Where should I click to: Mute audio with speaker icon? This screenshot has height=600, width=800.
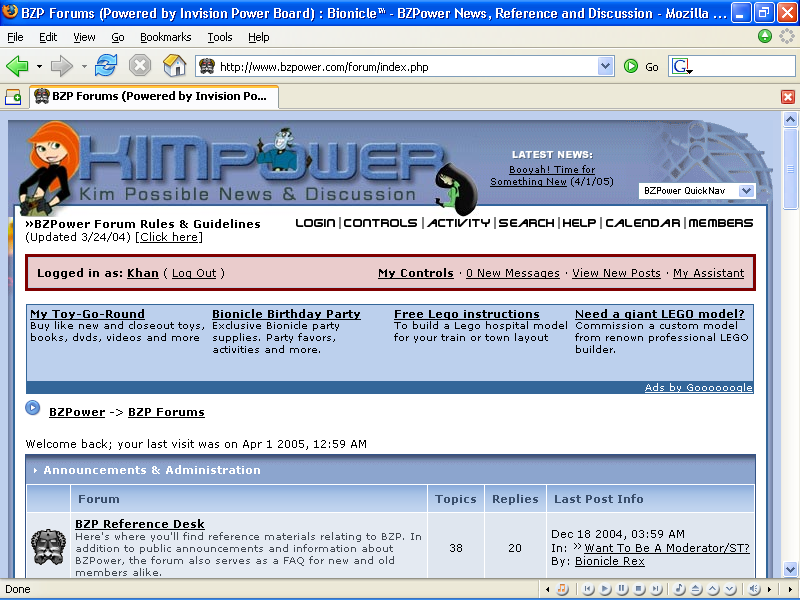(755, 589)
